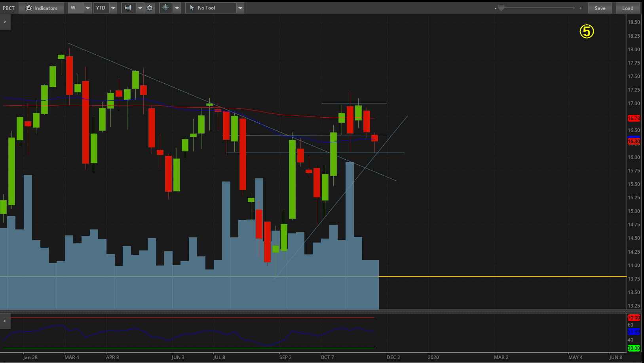Image resolution: width=644 pixels, height=363 pixels.
Task: Click the 13.25 price axis label
Action: (634, 306)
